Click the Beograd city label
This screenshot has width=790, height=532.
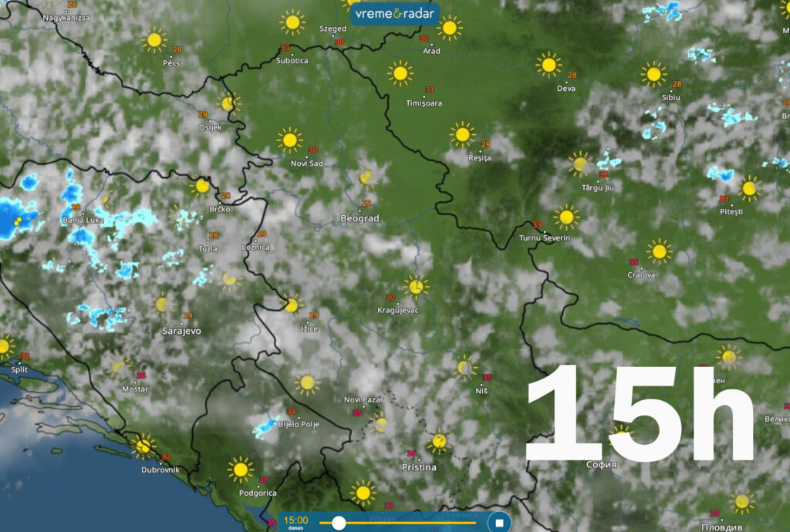[360, 219]
